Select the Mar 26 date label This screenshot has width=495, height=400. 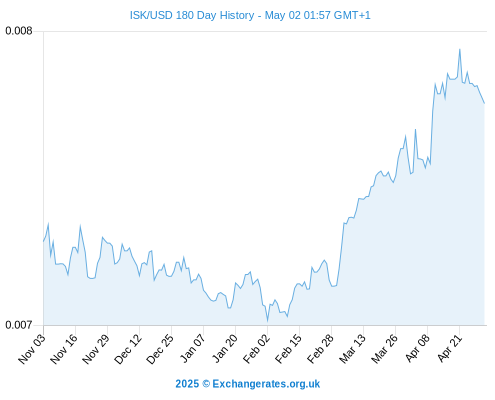385,348
